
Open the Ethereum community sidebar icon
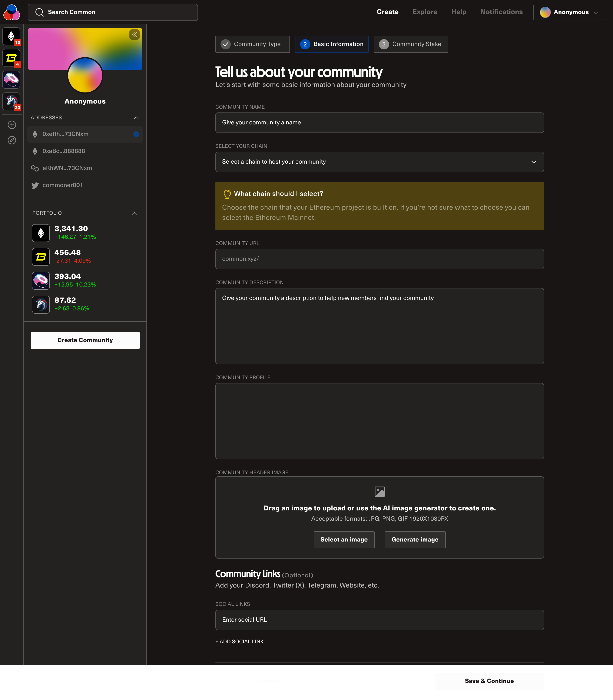tap(11, 36)
